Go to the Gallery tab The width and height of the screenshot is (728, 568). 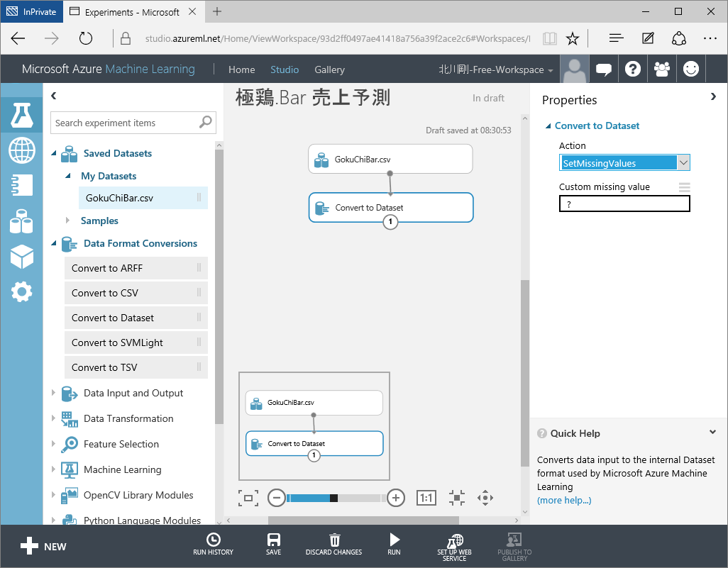pyautogui.click(x=330, y=69)
